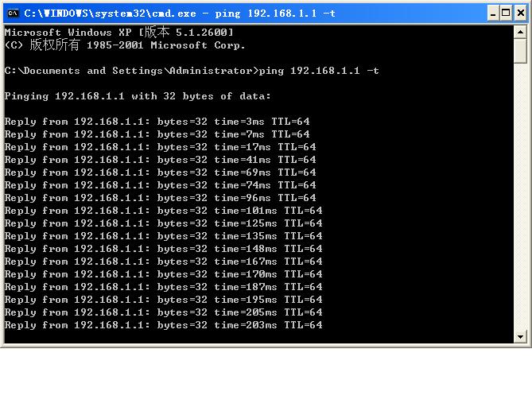532x407 pixels.
Task: Select the reply line with time=167ms
Action: (164, 262)
